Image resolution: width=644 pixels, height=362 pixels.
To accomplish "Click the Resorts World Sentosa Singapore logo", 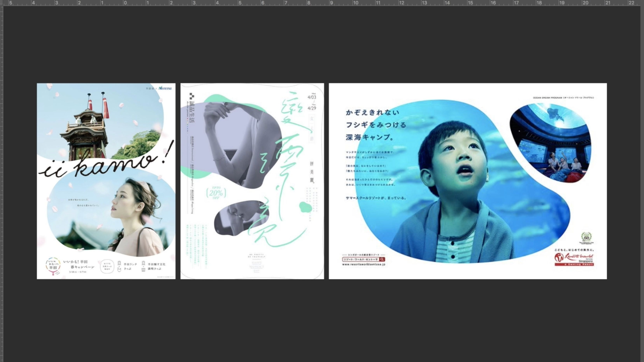I will (574, 259).
